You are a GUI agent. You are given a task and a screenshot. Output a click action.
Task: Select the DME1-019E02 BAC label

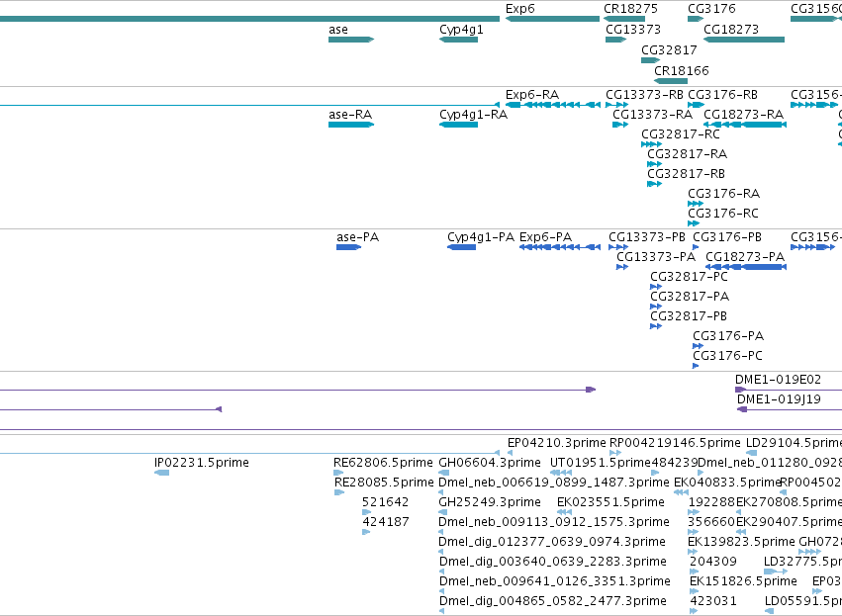click(x=778, y=380)
